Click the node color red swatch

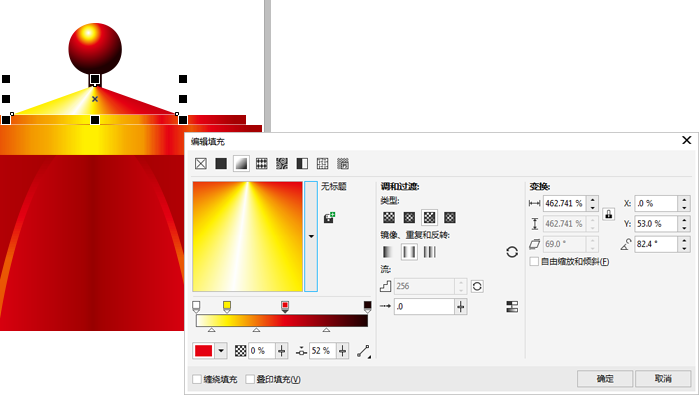pos(204,351)
